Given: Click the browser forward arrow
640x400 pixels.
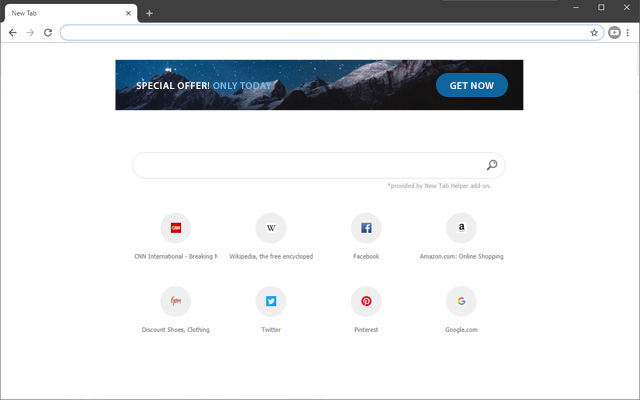Looking at the screenshot, I should [30, 33].
